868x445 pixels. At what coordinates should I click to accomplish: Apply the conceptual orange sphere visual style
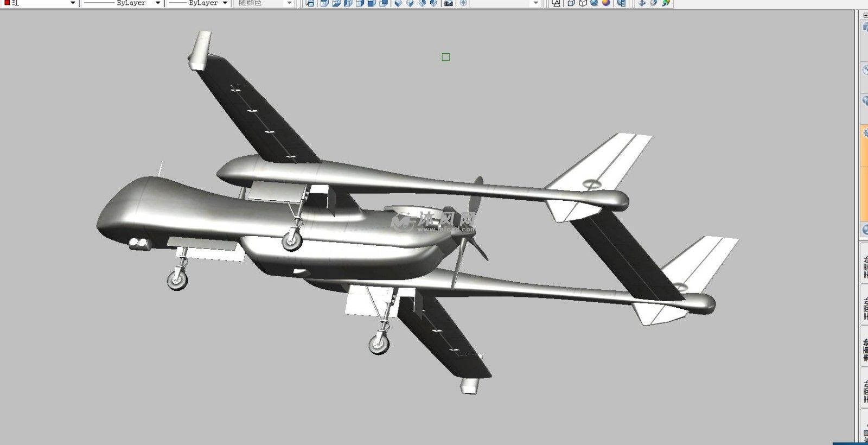coord(606,3)
